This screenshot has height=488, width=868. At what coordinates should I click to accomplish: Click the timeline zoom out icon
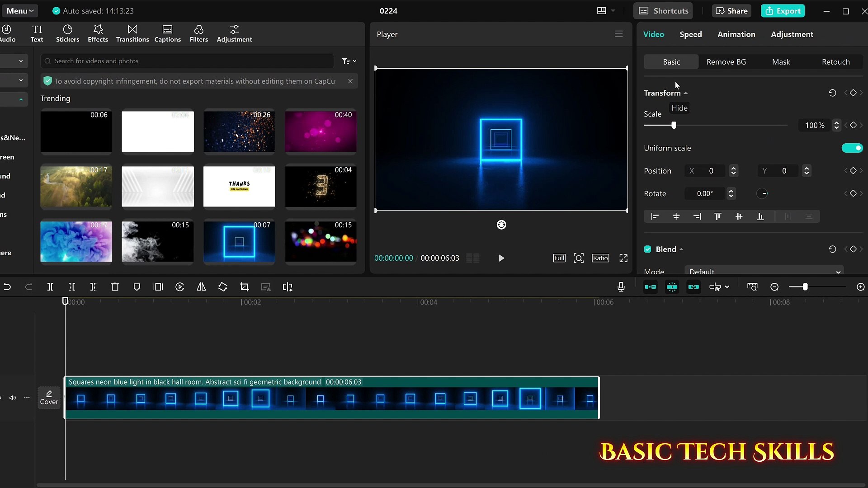point(774,287)
